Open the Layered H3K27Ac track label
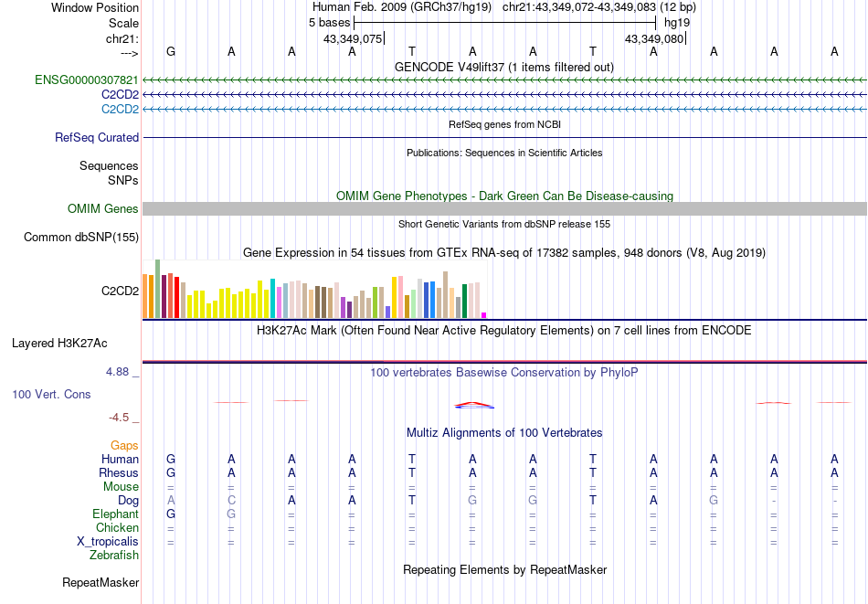The width and height of the screenshot is (868, 604). click(59, 344)
